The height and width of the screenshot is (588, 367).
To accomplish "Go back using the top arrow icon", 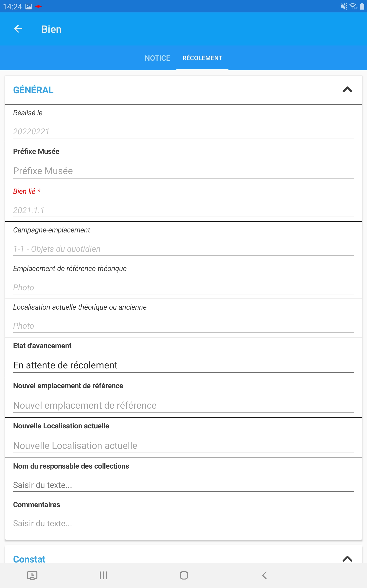I will coord(18,29).
